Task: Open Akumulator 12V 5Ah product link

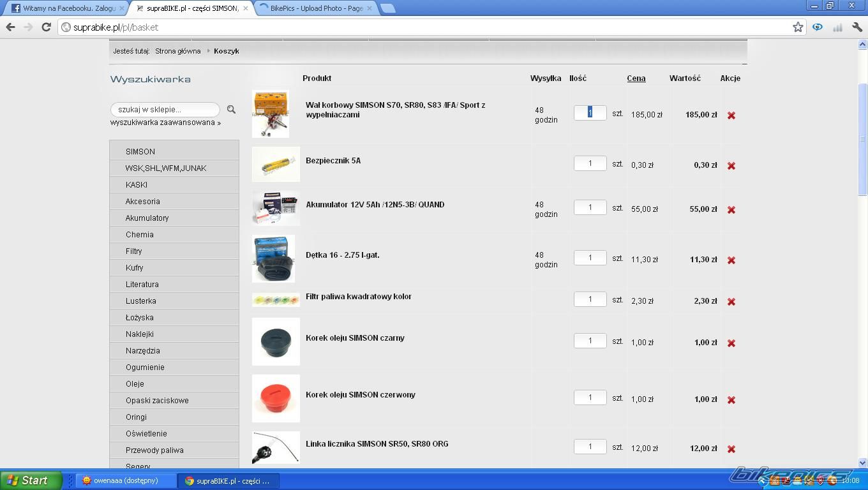Action: (375, 205)
